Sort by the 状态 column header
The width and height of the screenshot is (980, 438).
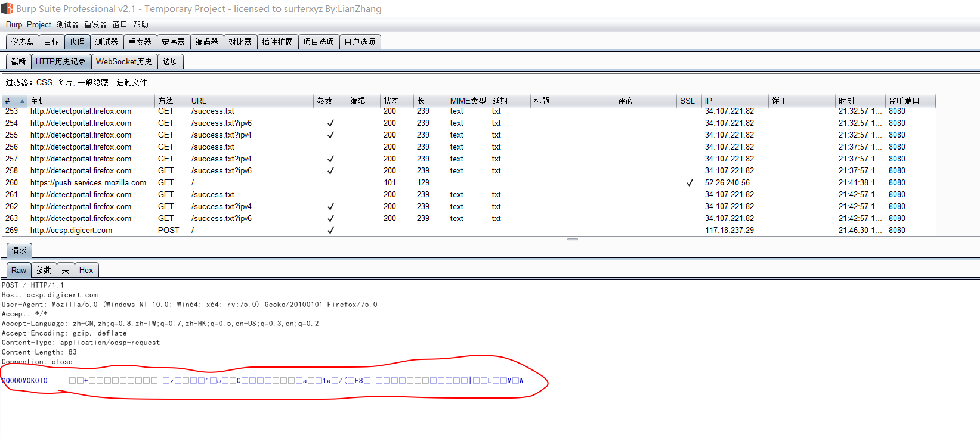pos(397,101)
